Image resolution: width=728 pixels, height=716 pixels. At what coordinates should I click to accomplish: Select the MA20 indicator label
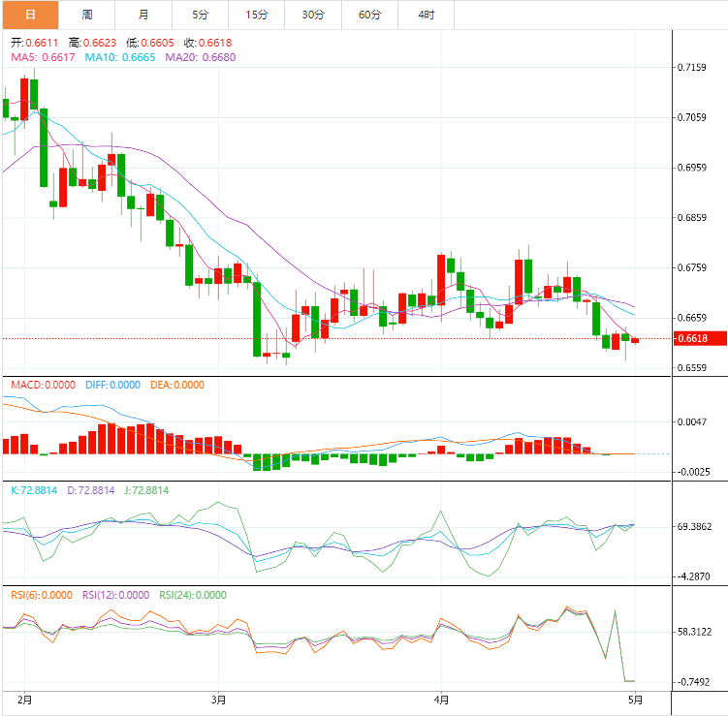pos(200,57)
